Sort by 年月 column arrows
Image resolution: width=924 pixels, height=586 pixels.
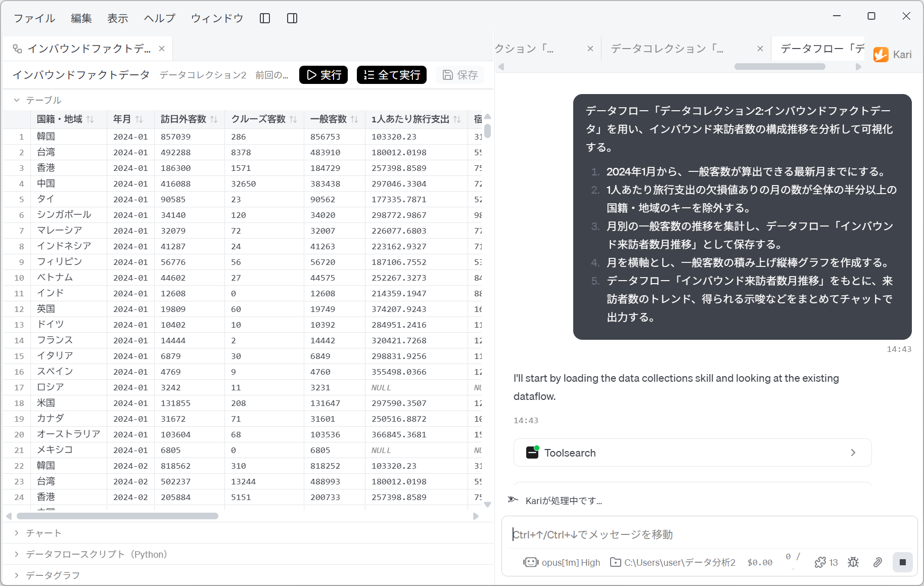(x=139, y=119)
